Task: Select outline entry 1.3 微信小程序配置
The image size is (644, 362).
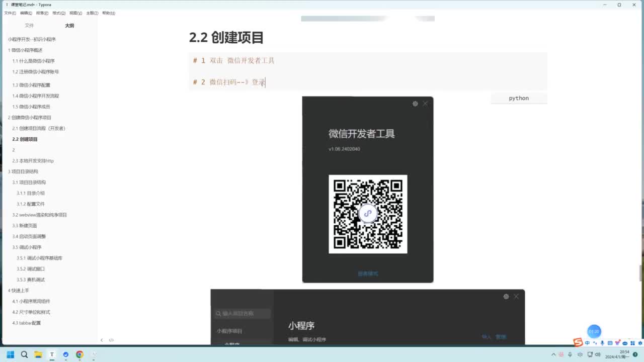Action: (31, 85)
